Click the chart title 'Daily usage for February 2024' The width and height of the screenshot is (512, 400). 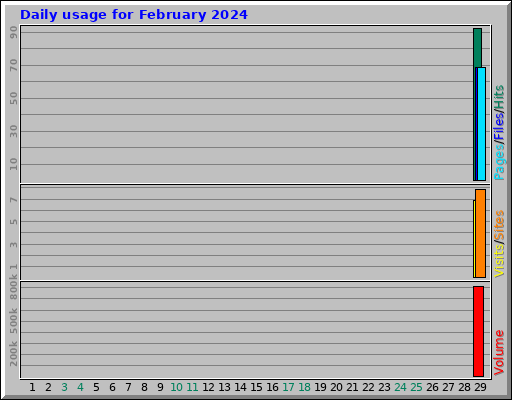(x=134, y=15)
